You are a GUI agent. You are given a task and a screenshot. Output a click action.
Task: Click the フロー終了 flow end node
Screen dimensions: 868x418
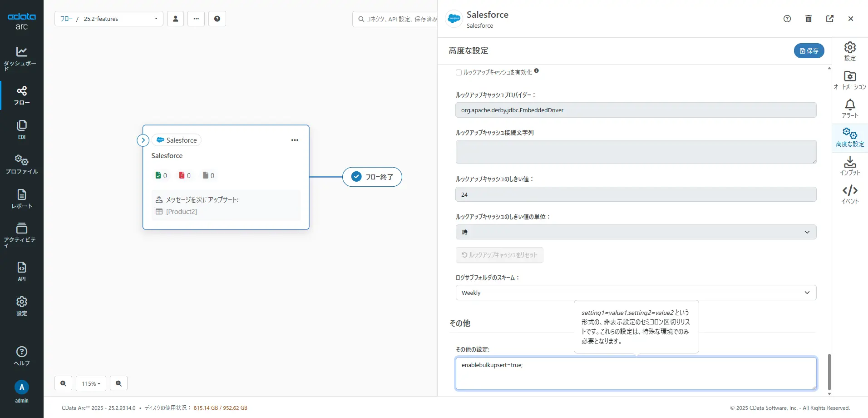click(x=372, y=177)
